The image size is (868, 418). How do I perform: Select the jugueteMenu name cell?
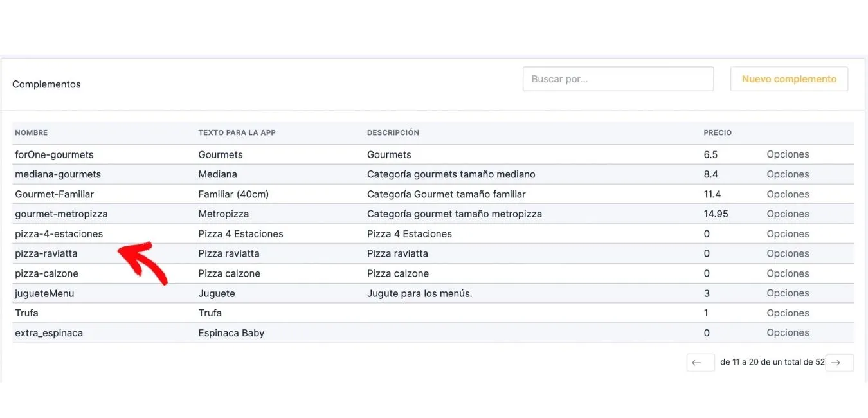tap(44, 293)
